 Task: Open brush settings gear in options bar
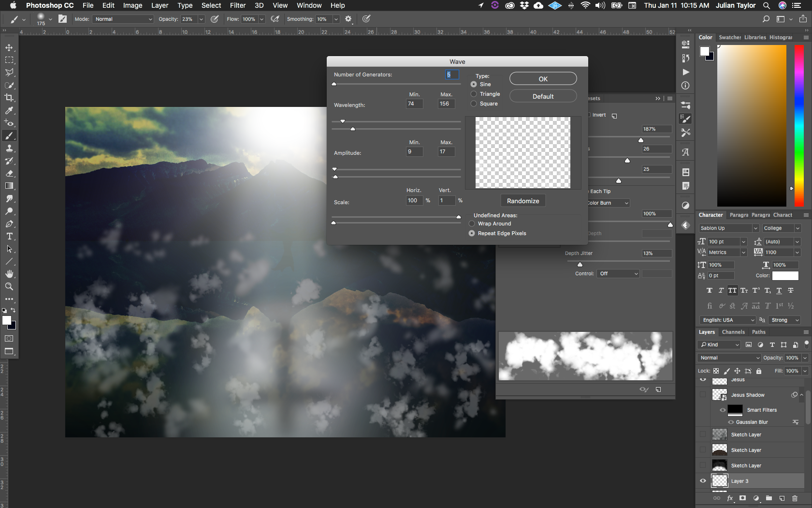click(348, 19)
